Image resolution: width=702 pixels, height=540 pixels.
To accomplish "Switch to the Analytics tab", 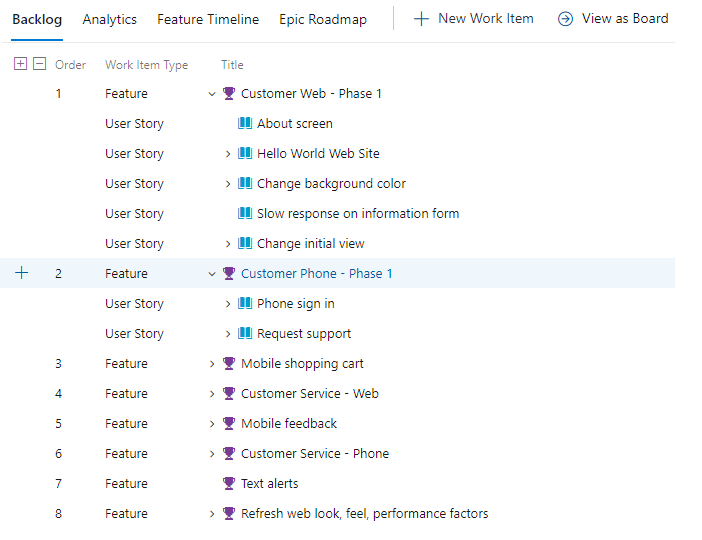I will click(109, 19).
